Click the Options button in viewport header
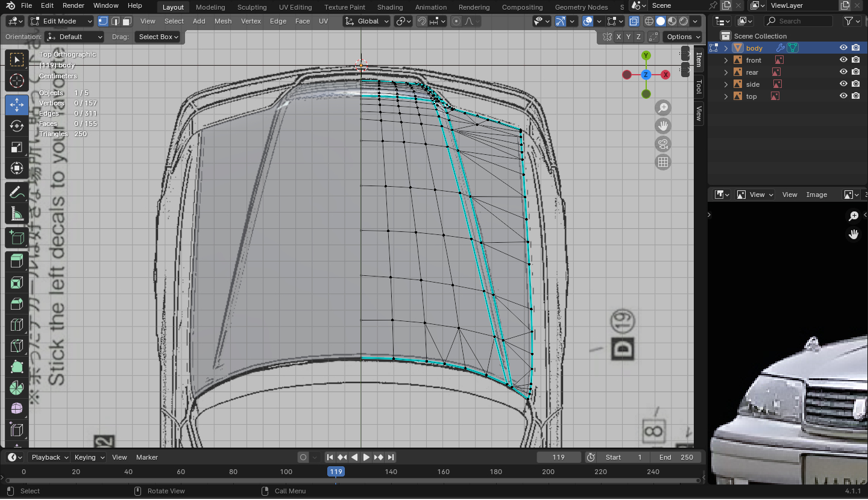The image size is (868, 500). click(682, 37)
